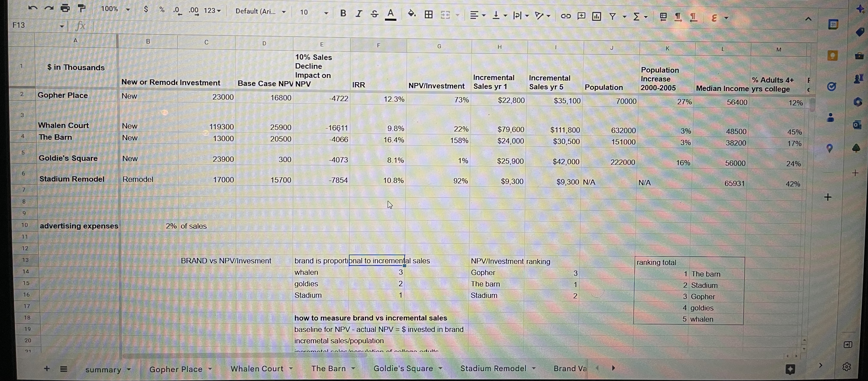The image size is (868, 381).
Task: Toggle italic formatting
Action: click(x=359, y=14)
